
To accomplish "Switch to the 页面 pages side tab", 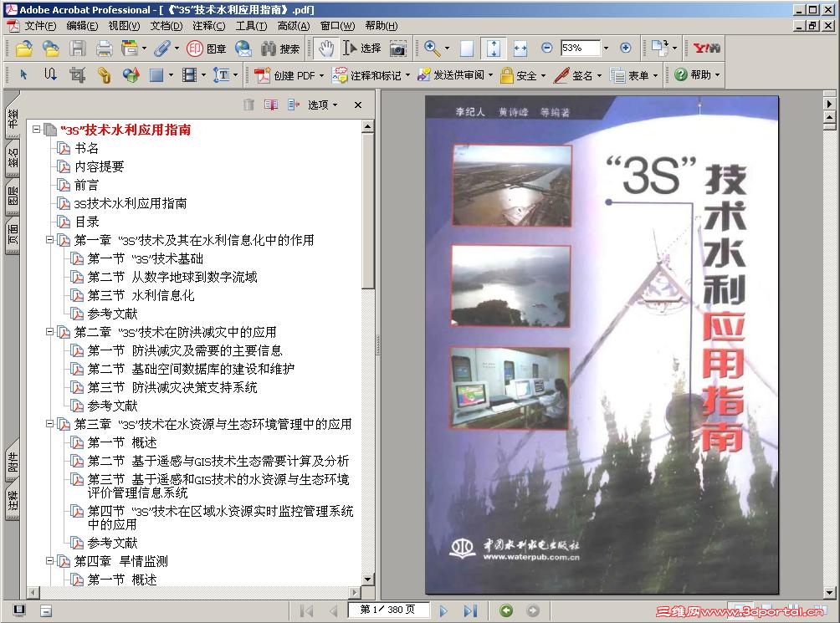I will point(13,234).
